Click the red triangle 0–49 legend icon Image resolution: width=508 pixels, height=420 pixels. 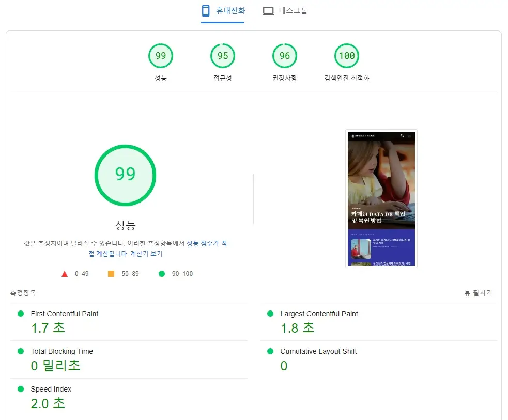65,274
